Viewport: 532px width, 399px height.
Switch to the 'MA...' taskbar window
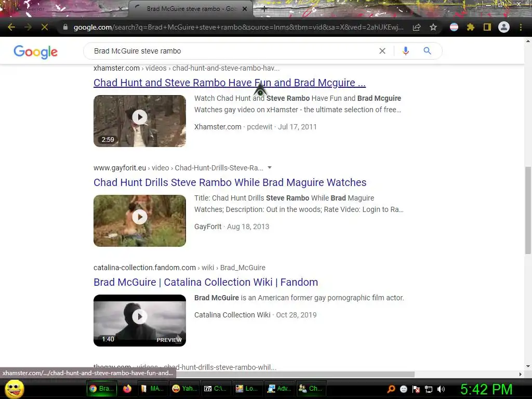click(x=152, y=389)
